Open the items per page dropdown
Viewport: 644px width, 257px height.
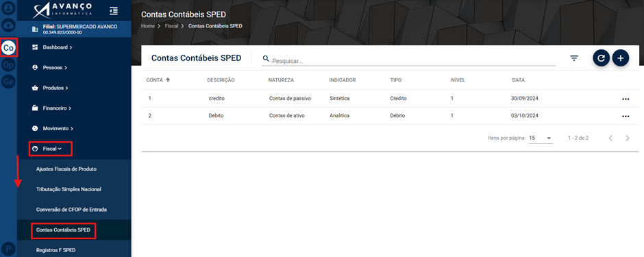pos(541,138)
